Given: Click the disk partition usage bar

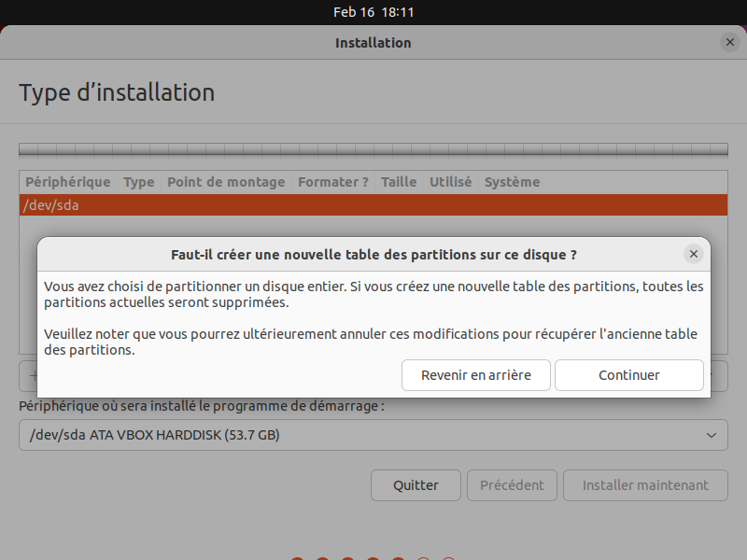Looking at the screenshot, I should tap(373, 149).
